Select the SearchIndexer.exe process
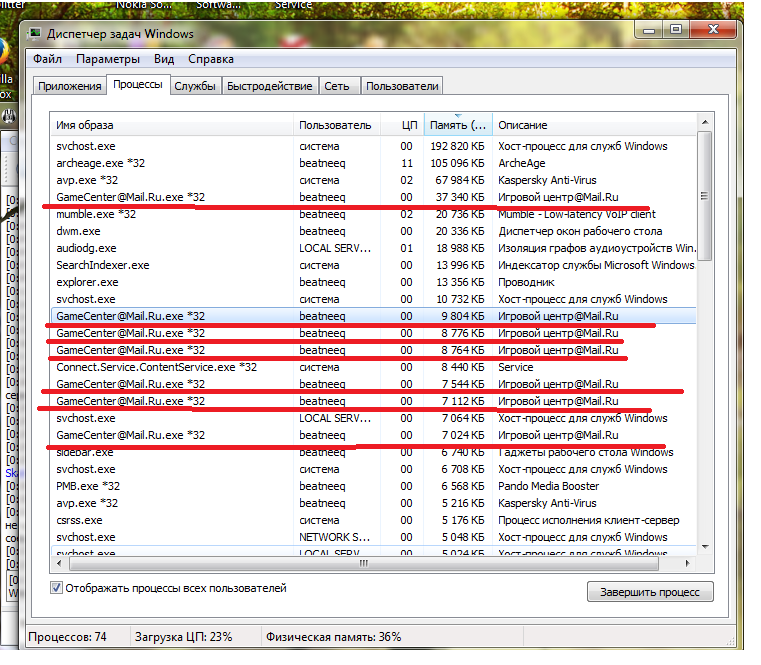Image resolution: width=761 pixels, height=665 pixels. pos(374,265)
